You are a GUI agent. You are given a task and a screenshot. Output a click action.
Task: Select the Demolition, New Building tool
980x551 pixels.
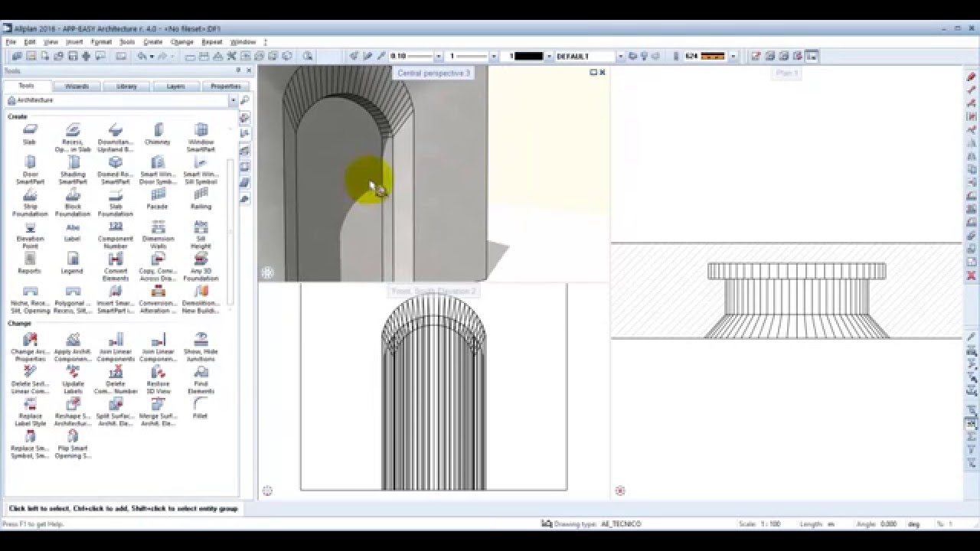tap(201, 298)
